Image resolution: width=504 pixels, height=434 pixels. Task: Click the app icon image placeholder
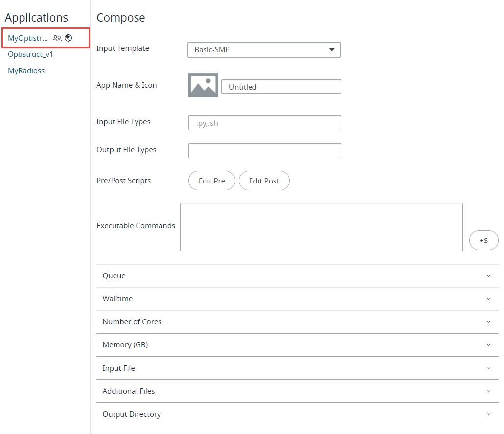coord(203,85)
